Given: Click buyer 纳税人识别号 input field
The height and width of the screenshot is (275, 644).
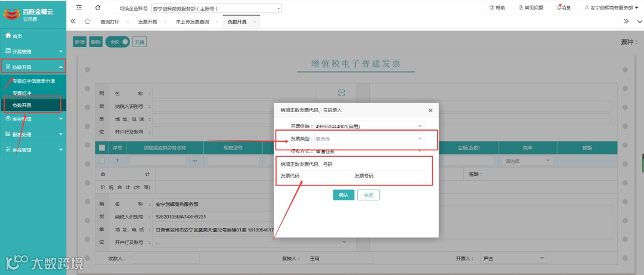Looking at the screenshot, I should click(251, 106).
